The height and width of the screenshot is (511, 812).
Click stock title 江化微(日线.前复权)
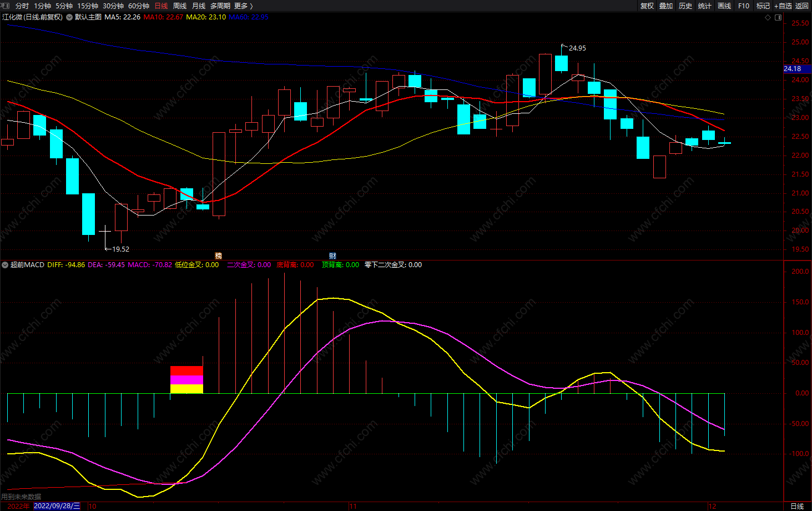pos(32,17)
